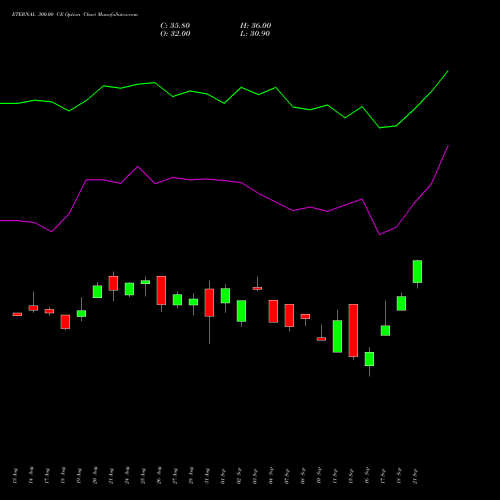
Task: Select the 01 Sep date label
Action: 223,476
